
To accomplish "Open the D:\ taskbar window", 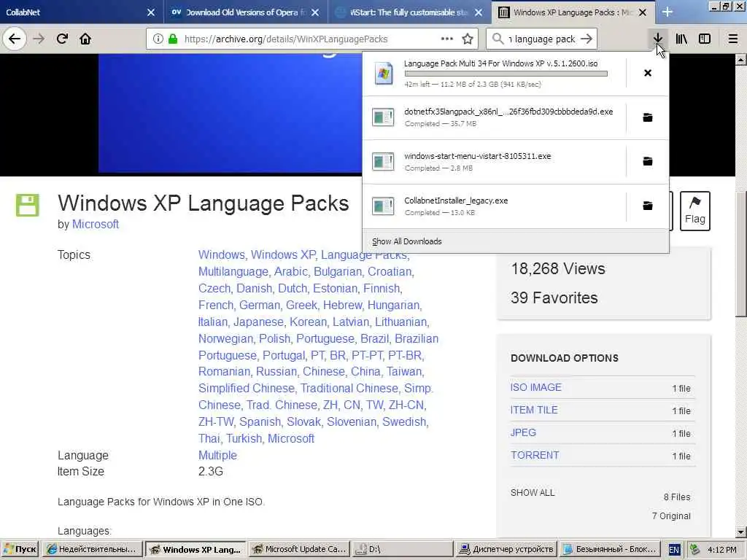I will (x=403, y=549).
